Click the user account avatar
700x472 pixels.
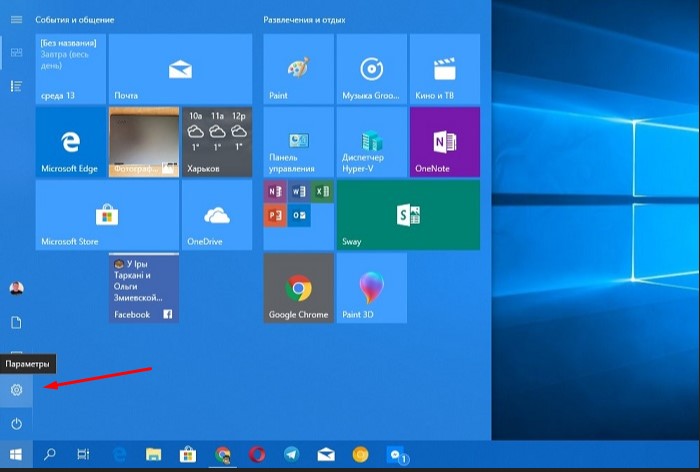point(17,288)
